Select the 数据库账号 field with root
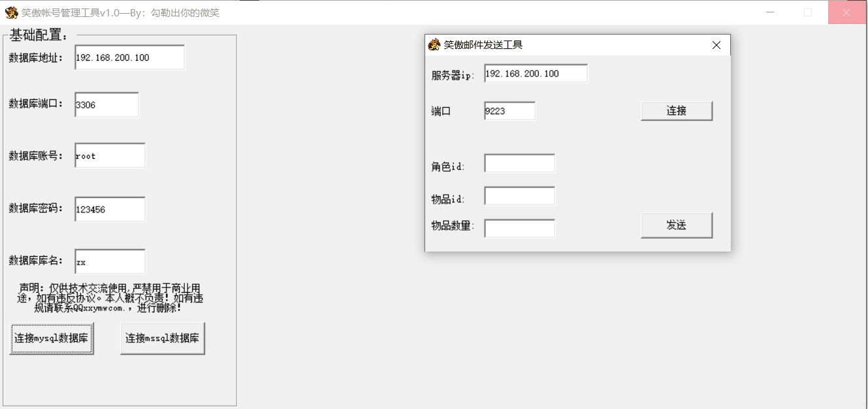This screenshot has width=868, height=409. click(x=110, y=156)
